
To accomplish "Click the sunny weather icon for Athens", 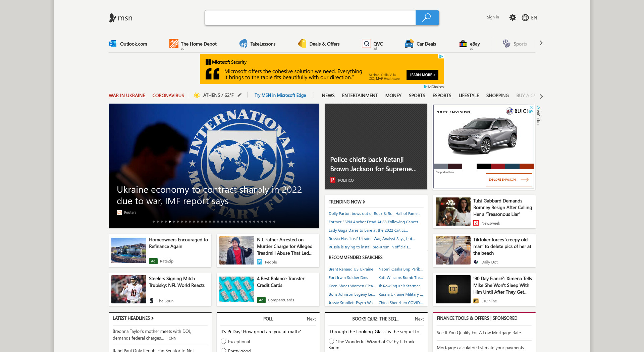I will click(197, 95).
